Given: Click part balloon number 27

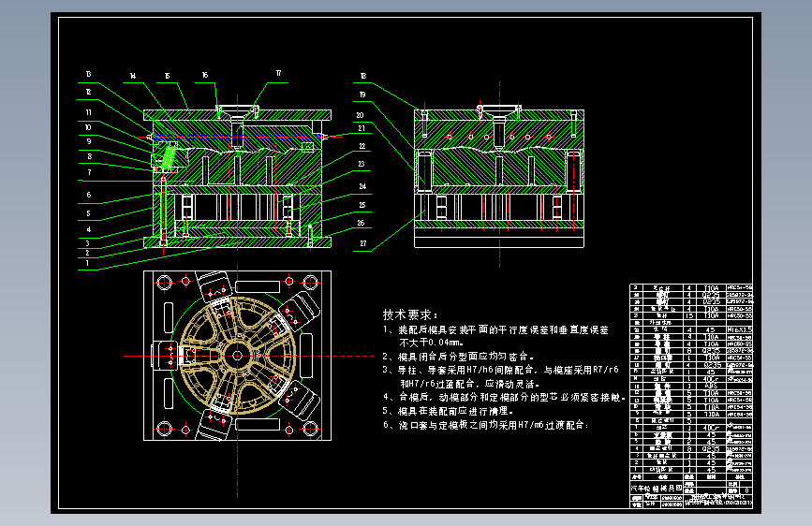Looking at the screenshot, I should click(x=363, y=242).
